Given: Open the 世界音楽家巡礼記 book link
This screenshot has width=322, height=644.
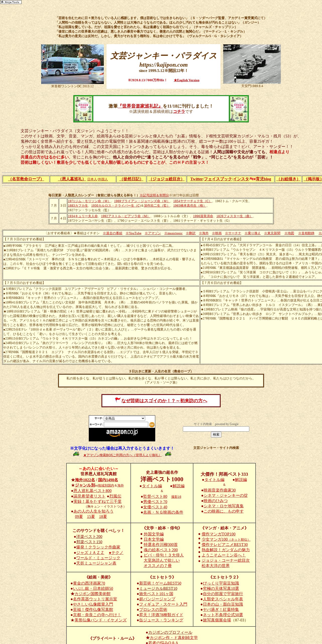Looking at the screenshot, I should (x=140, y=106).
